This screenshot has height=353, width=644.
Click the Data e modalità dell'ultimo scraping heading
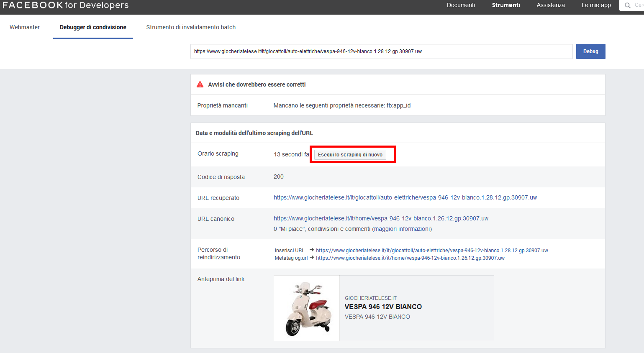(x=254, y=133)
